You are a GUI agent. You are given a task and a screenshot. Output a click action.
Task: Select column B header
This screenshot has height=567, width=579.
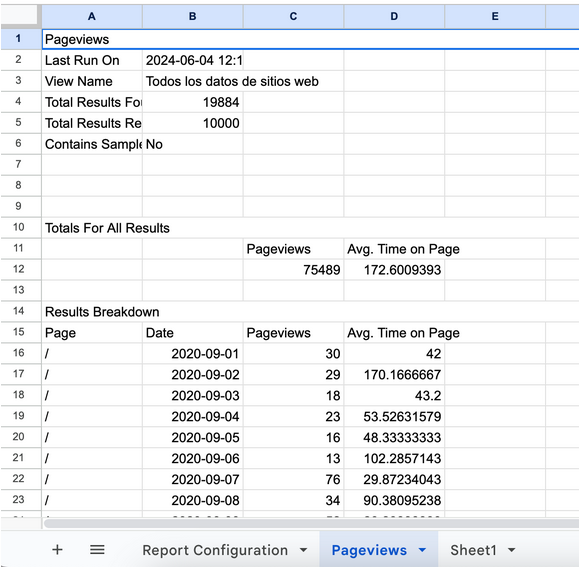click(x=193, y=16)
